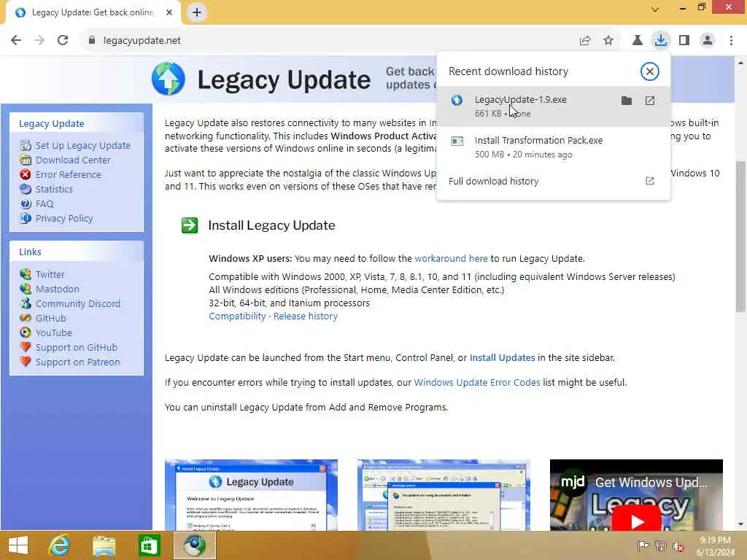Open Action Center flag tray icon
The image size is (747, 560).
pos(643,545)
